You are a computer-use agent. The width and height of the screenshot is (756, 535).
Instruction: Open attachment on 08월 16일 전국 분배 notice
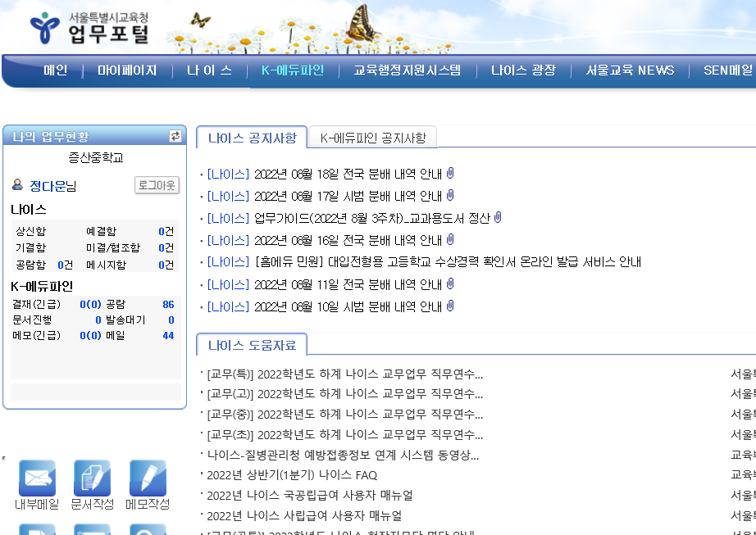click(450, 239)
